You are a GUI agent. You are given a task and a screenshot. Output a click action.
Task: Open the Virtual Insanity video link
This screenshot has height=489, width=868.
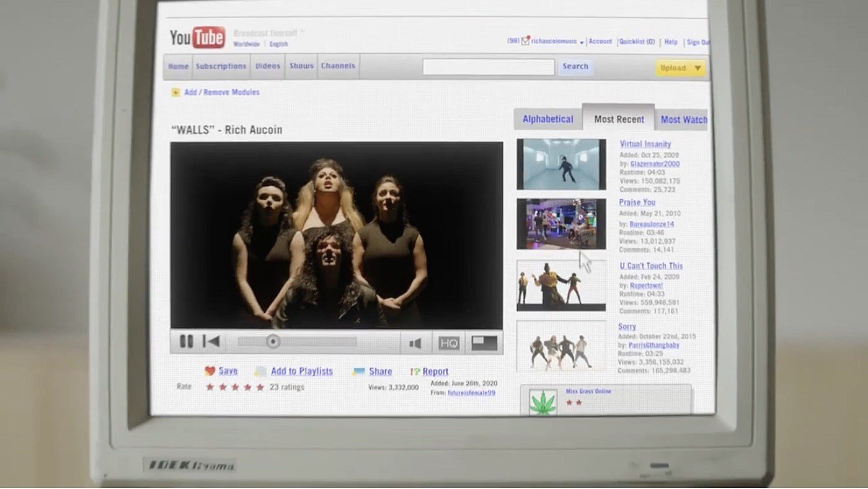pos(645,144)
